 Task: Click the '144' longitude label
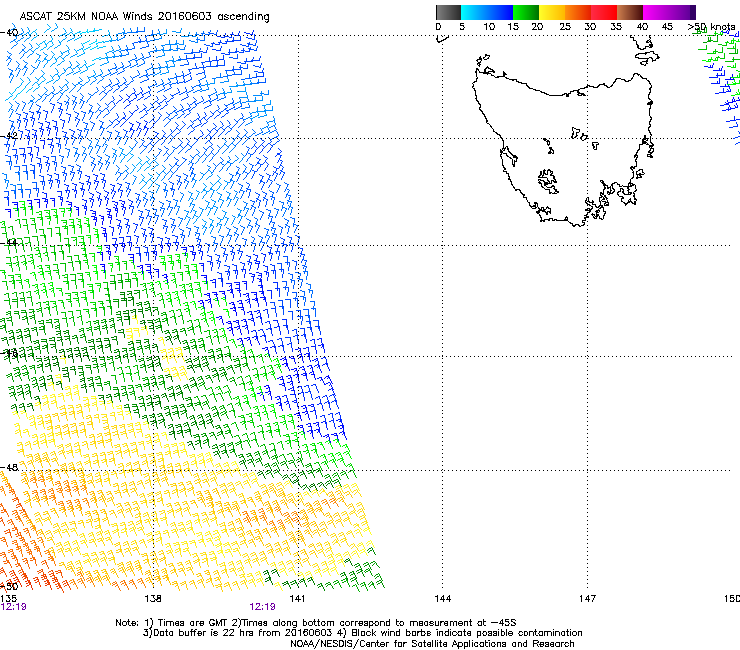coord(443,599)
